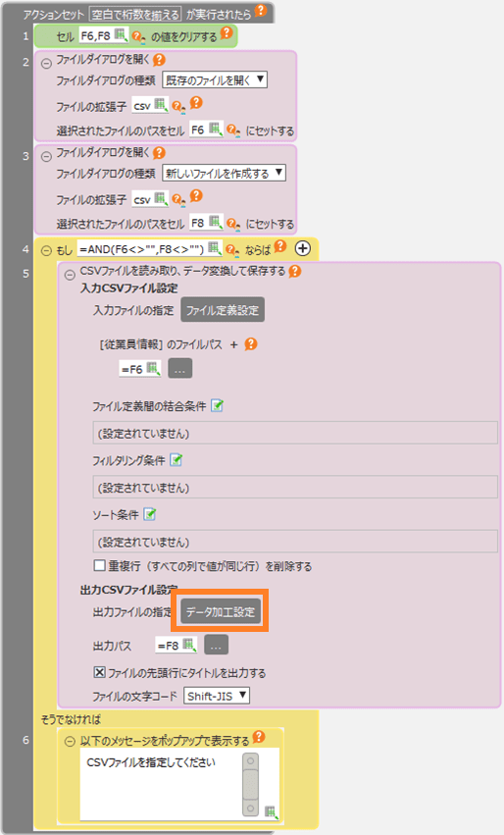Open help for 従業員情報 file path
Viewport: 504px width, 835px height.
pyautogui.click(x=251, y=344)
